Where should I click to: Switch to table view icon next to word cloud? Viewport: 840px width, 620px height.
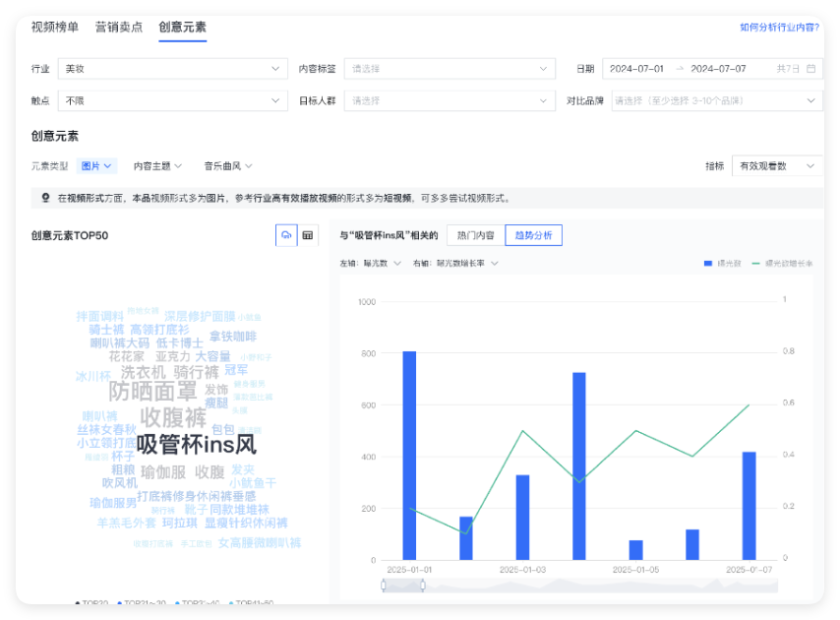(x=310, y=235)
